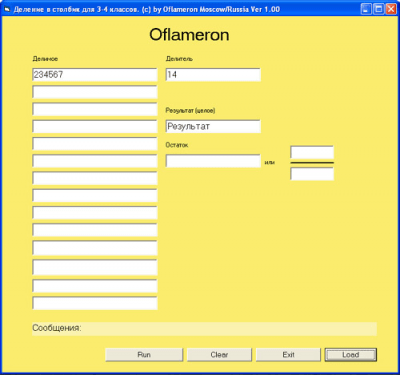
Task: Select the dividend field containing 234567
Action: click(x=95, y=75)
